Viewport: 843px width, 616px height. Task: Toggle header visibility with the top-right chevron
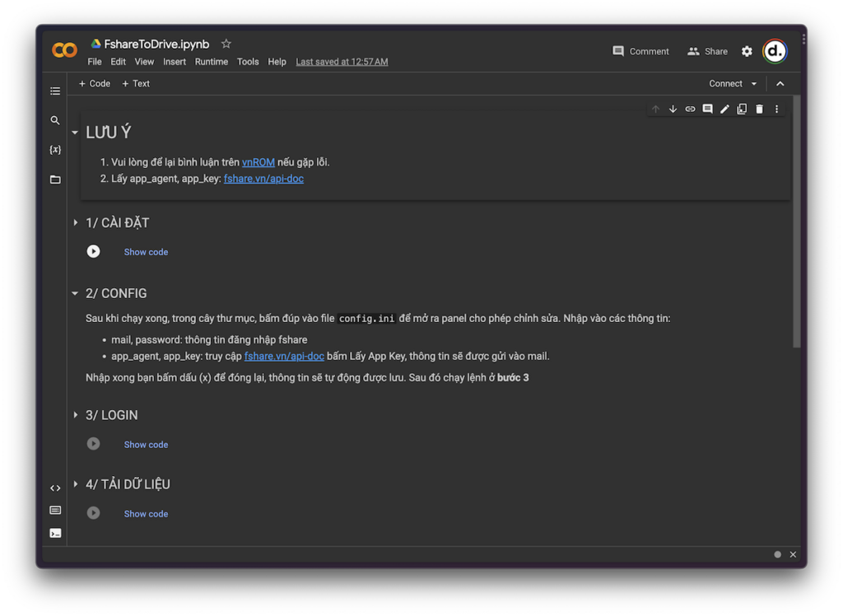pyautogui.click(x=780, y=83)
